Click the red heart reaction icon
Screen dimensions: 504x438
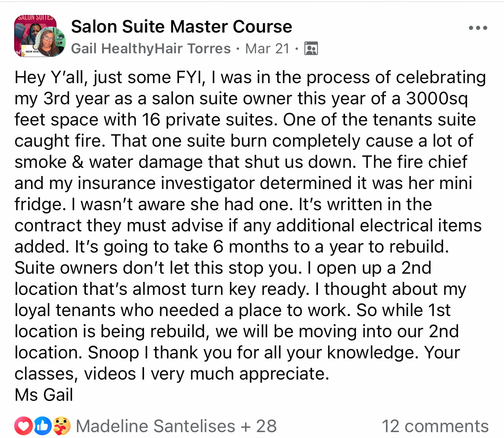(23, 426)
